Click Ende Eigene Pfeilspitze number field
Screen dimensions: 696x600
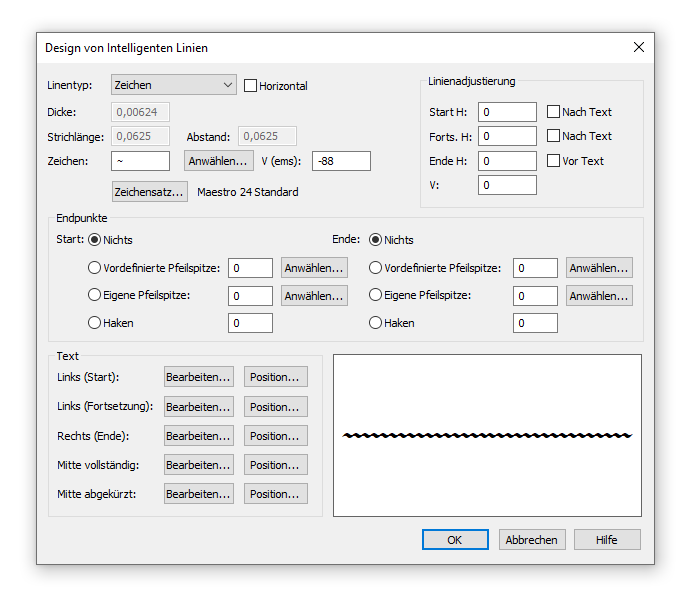[535, 296]
